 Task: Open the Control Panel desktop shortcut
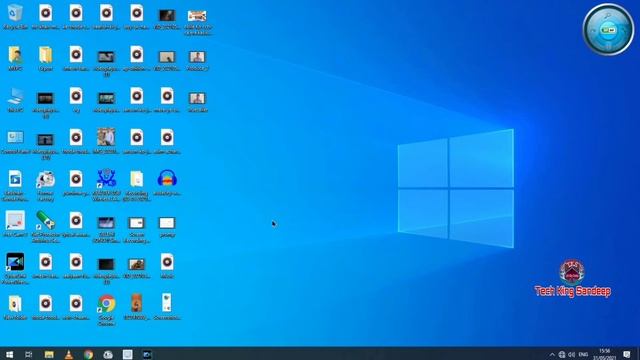coord(15,142)
